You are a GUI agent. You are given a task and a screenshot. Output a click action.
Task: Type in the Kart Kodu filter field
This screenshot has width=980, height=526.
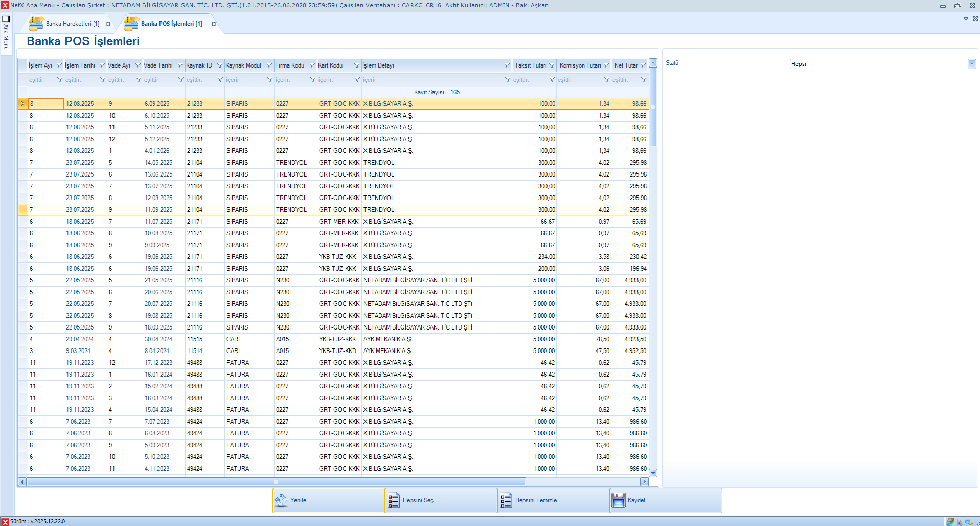[335, 80]
